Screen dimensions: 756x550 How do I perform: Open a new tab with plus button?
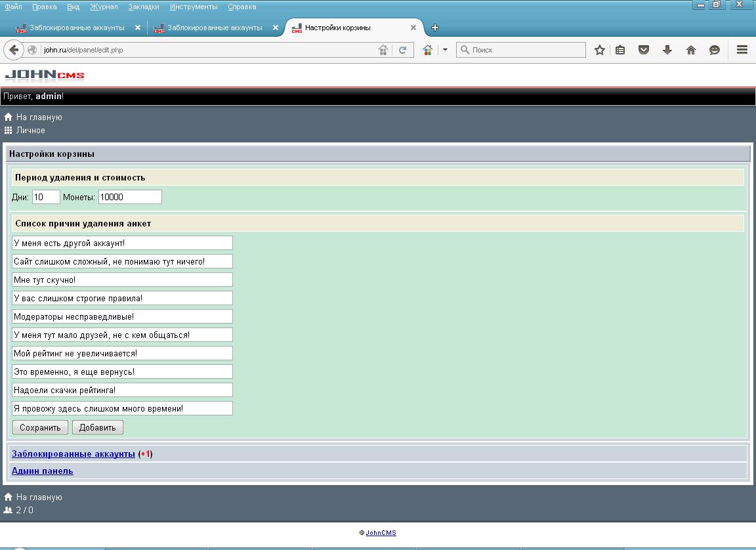coord(434,28)
